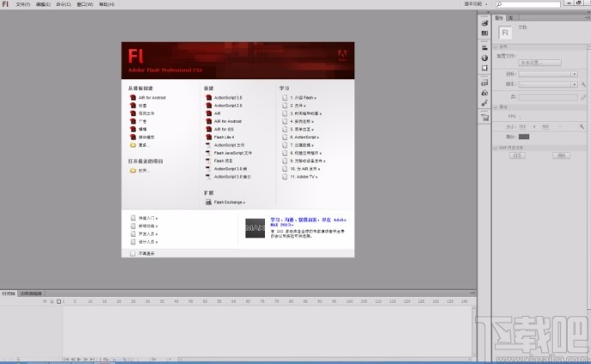Screen dimensions: 591x364
Task: Open the 文件(F) menu
Action: [23, 4]
